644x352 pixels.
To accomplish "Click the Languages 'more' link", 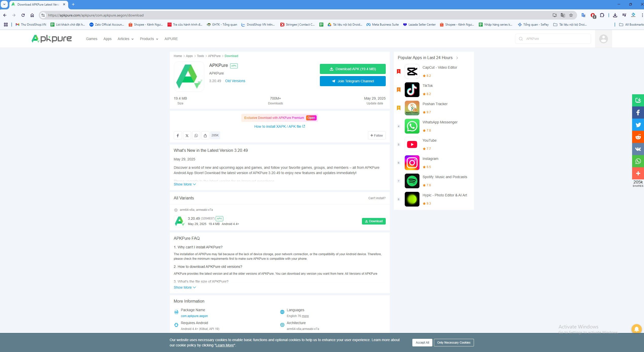I will pyautogui.click(x=305, y=316).
